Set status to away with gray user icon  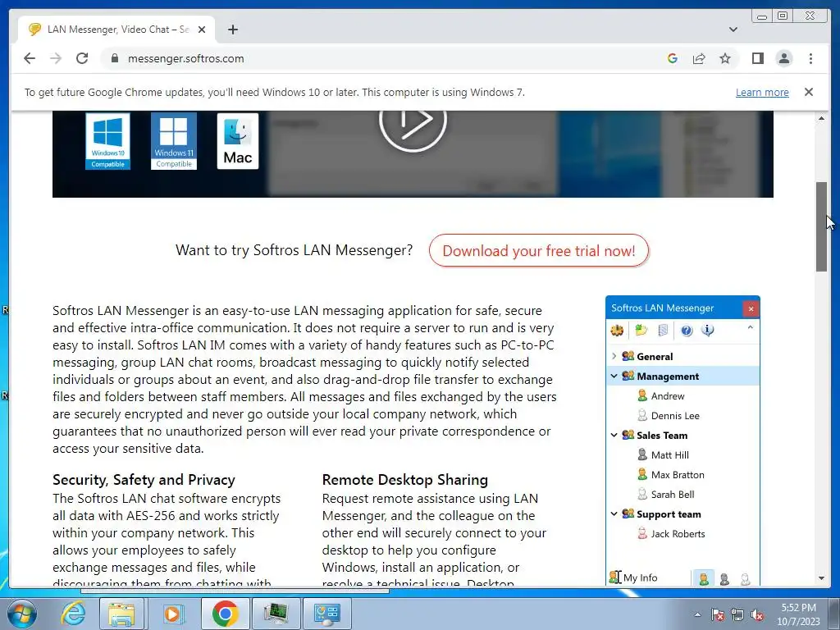tap(724, 578)
